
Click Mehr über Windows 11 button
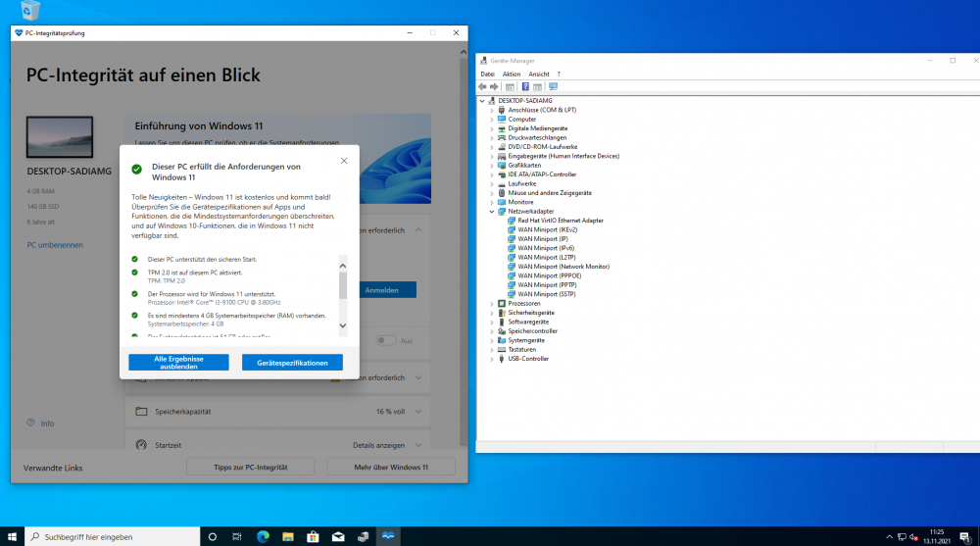pos(391,468)
